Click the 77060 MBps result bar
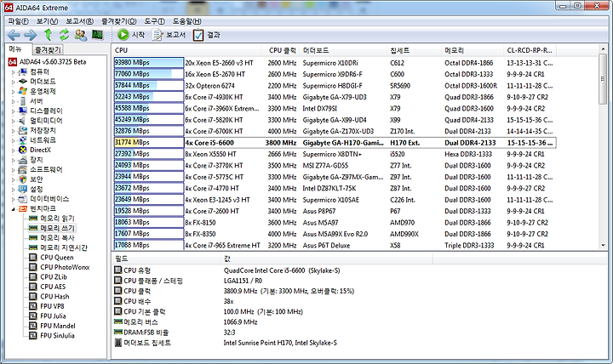Image resolution: width=613 pixels, height=364 pixels. pos(148,74)
